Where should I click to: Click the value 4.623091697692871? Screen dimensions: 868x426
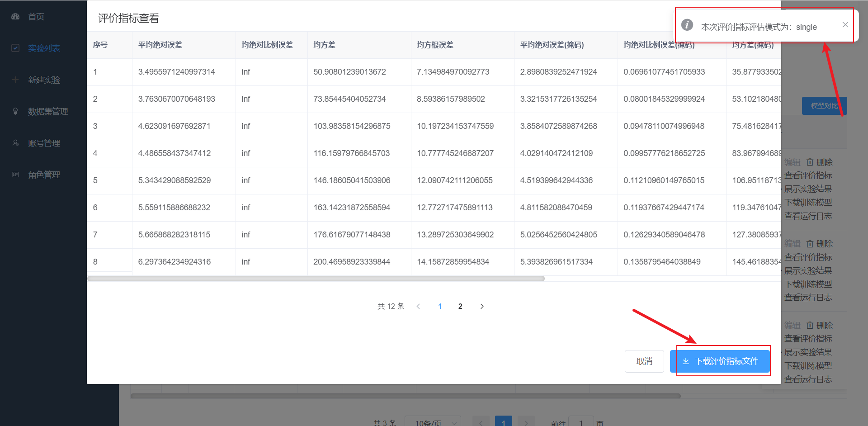coord(174,126)
